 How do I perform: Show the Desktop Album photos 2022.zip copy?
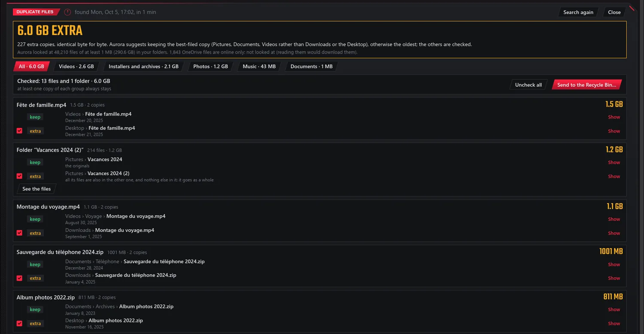click(614, 324)
